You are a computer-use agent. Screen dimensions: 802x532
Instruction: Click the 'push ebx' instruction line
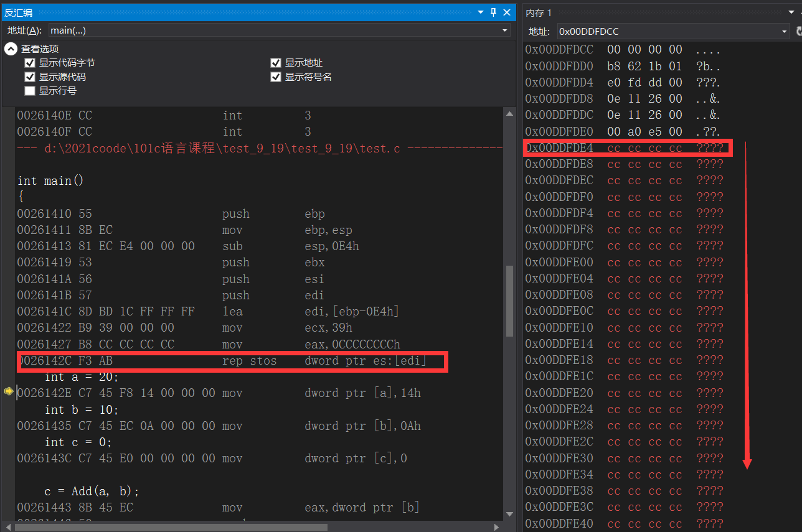click(x=171, y=262)
